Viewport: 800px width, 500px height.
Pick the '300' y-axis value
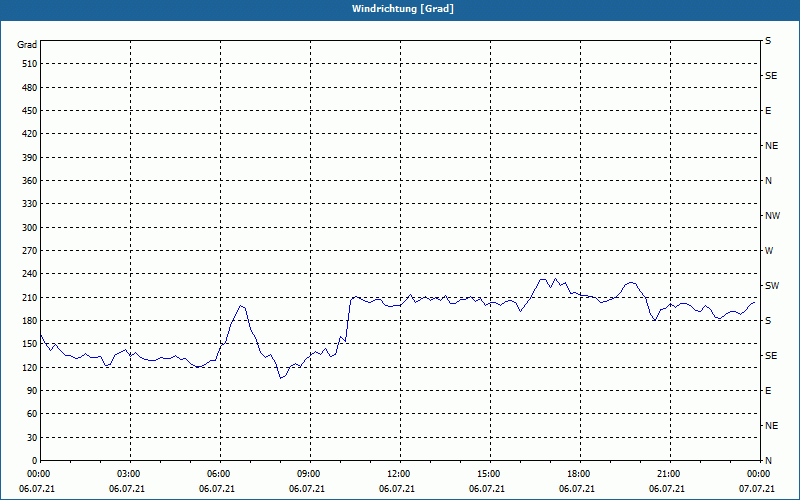30,228
